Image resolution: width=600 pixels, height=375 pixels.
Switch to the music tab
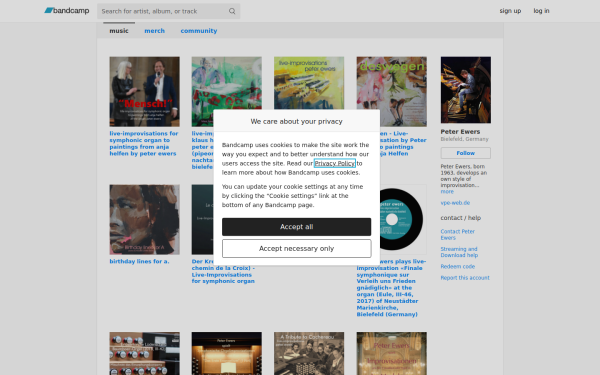[x=119, y=31]
